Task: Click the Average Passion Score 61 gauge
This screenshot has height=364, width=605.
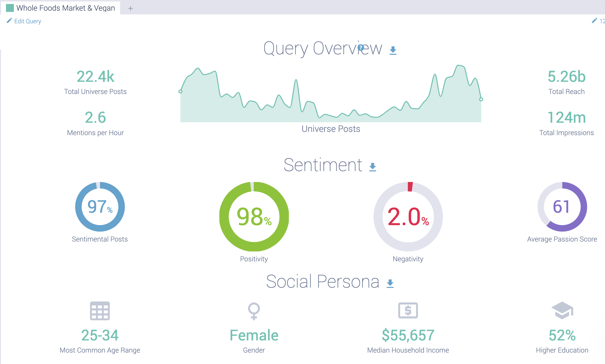Action: click(x=562, y=207)
